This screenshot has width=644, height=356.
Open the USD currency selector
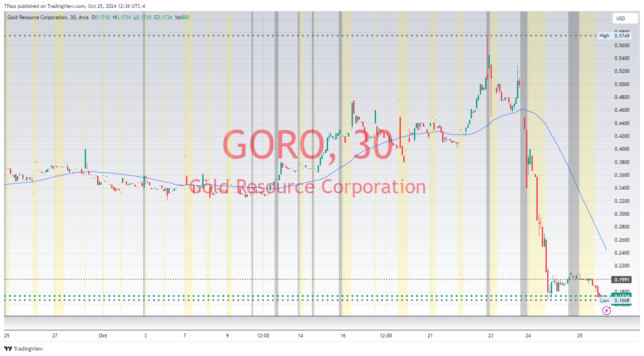[625, 18]
